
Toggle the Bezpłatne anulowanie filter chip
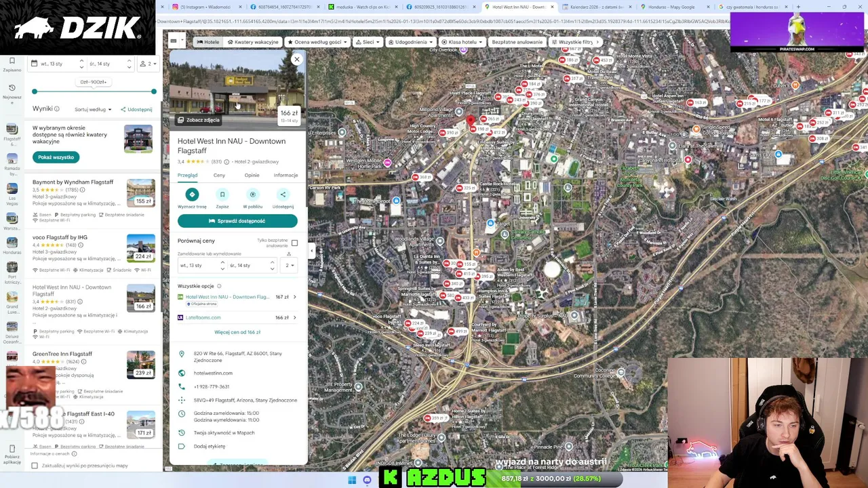pyautogui.click(x=517, y=42)
